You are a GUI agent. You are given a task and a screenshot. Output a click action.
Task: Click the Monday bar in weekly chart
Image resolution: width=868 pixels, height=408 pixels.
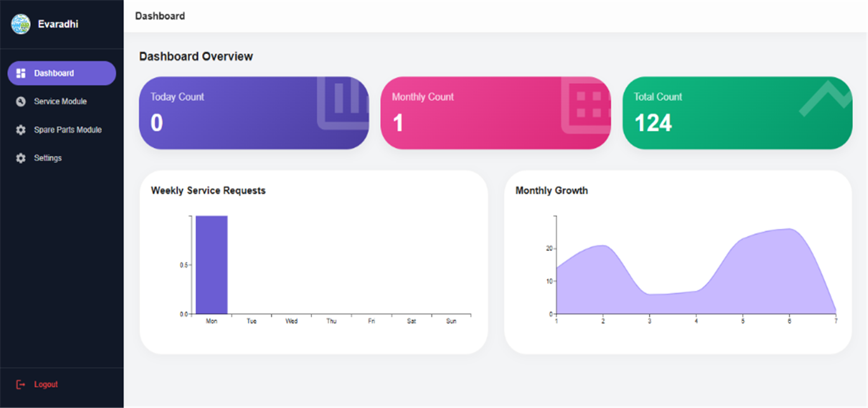pos(212,265)
